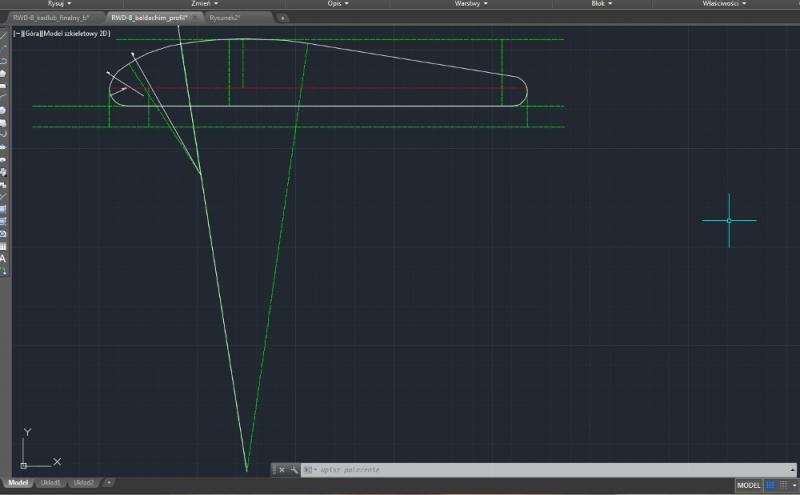Select the Multiline Text 'A' tool
The height and width of the screenshot is (495, 800).
[x=4, y=258]
